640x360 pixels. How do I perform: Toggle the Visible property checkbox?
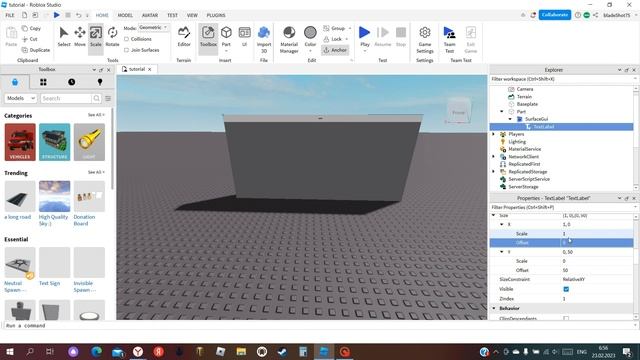[566, 289]
